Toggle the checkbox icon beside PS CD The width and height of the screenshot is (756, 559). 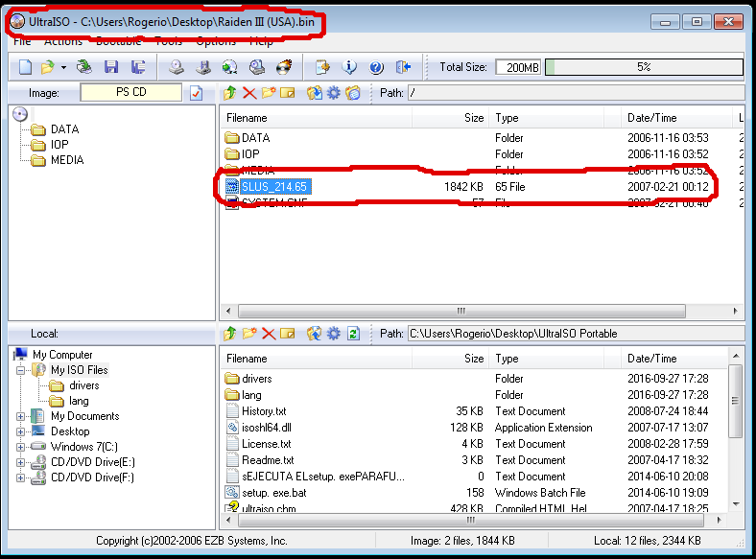(x=196, y=93)
